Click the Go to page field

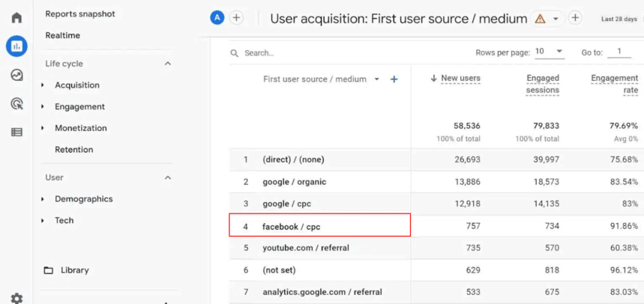(619, 52)
